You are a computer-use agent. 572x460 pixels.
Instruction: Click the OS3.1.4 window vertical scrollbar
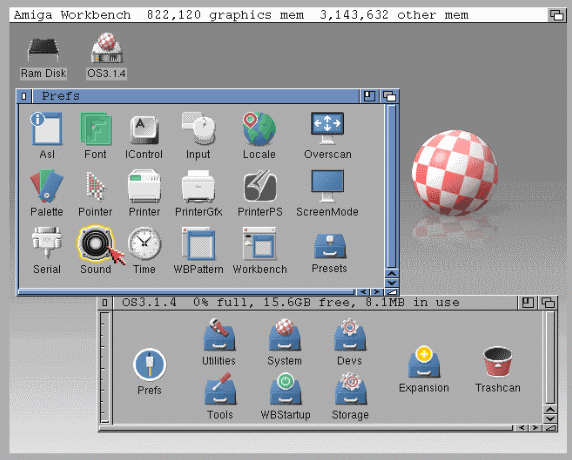(550, 357)
